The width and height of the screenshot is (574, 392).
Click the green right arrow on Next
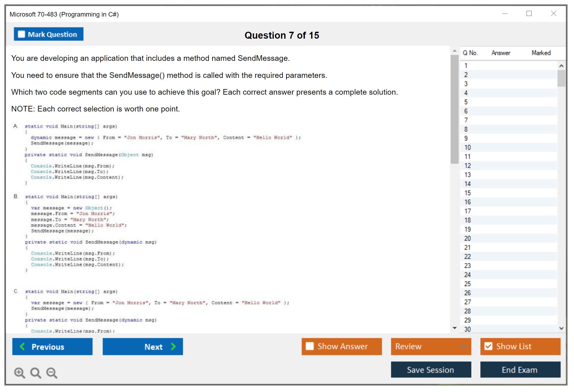[x=173, y=346]
